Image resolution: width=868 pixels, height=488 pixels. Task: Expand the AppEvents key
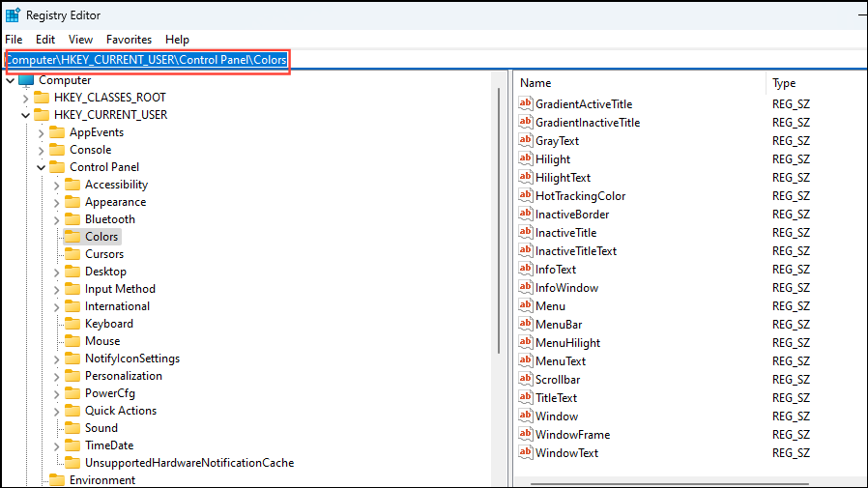(x=41, y=133)
